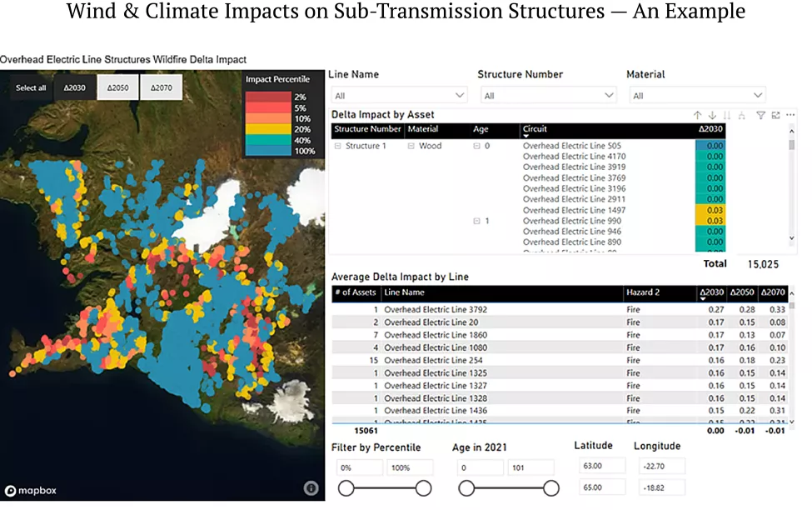Click the expand all levels icon in Delta Impact by Asset

pos(742,115)
